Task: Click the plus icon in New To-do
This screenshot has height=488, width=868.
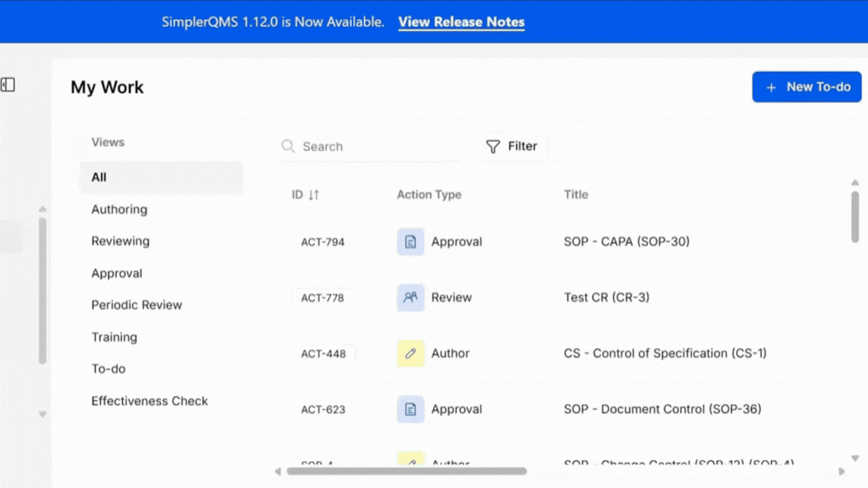Action: (771, 87)
